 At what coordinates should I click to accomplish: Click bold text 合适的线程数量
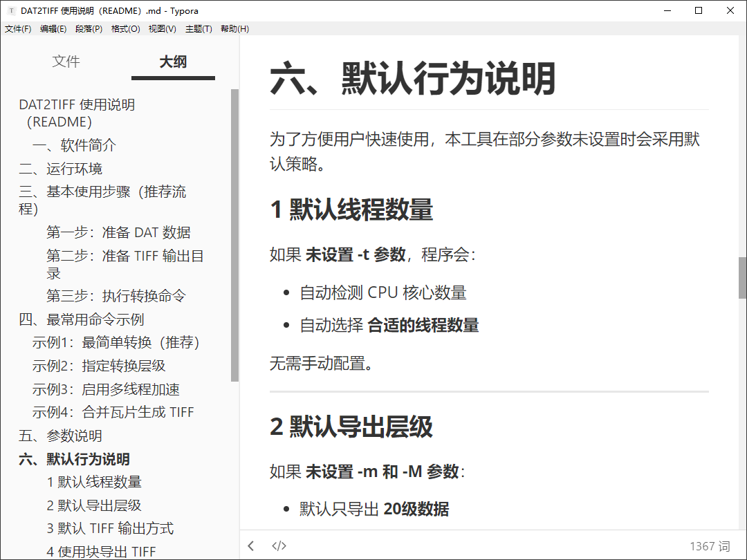423,325
